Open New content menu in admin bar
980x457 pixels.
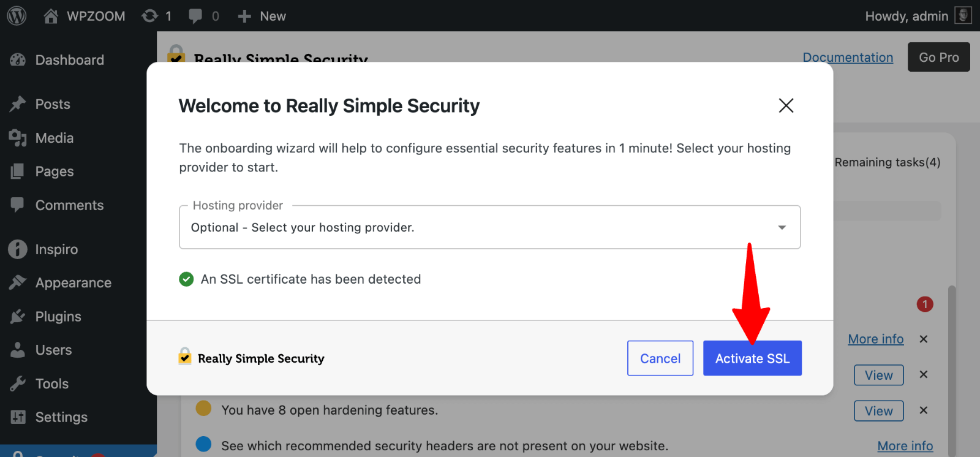tap(262, 16)
